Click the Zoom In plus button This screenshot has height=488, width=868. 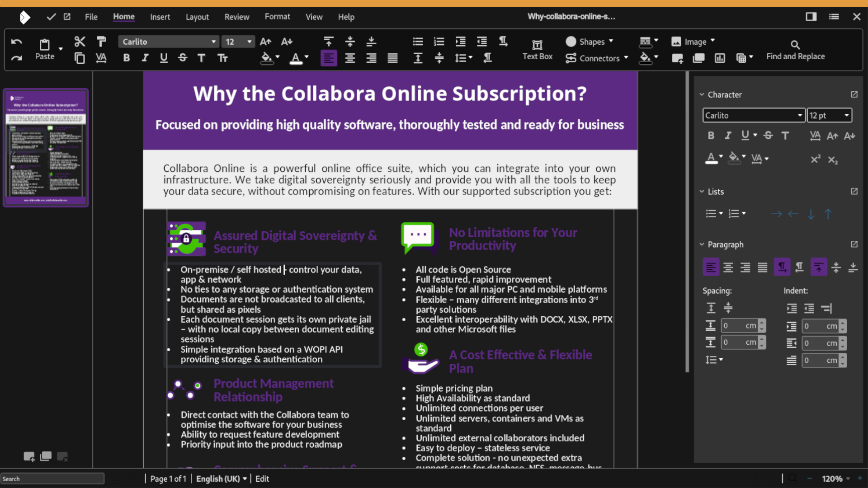pos(860,478)
